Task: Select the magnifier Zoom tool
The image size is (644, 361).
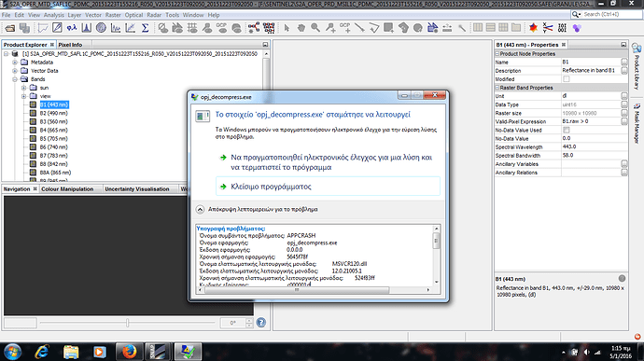Action: point(315,28)
